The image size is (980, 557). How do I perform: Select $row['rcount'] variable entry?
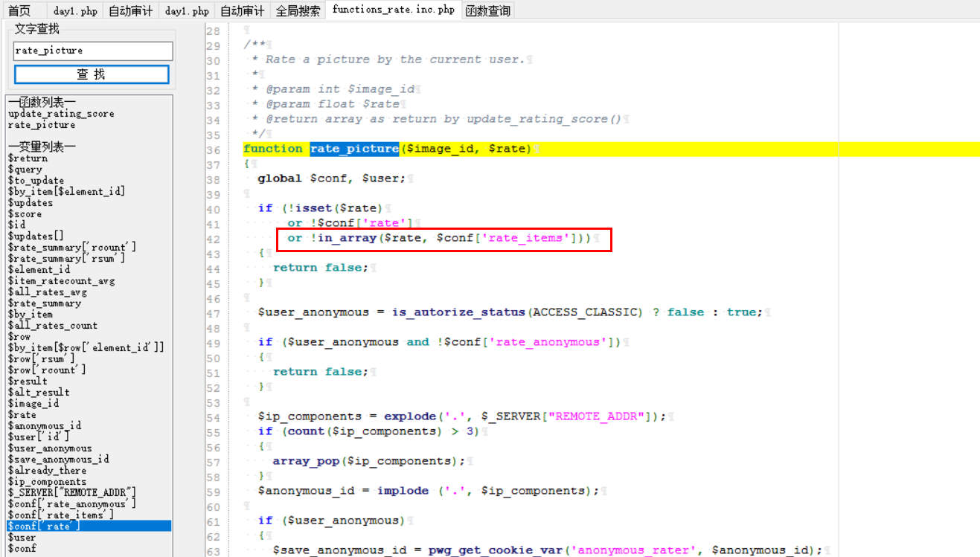click(x=47, y=370)
